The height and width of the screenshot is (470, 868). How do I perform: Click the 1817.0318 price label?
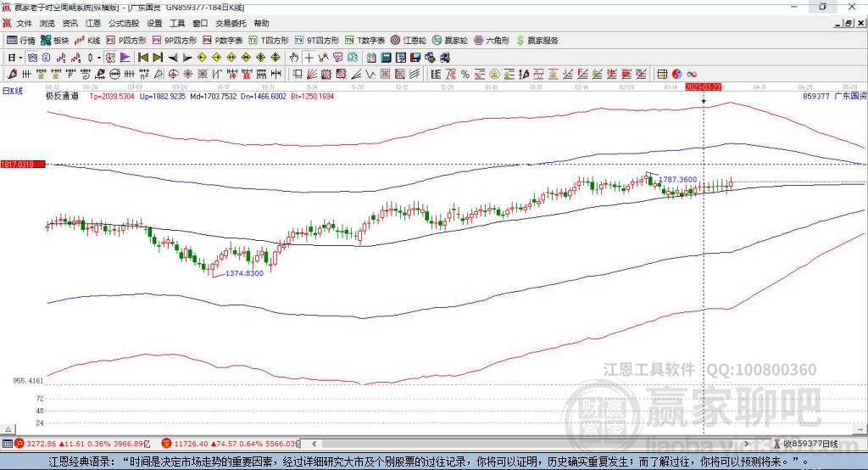click(x=23, y=165)
